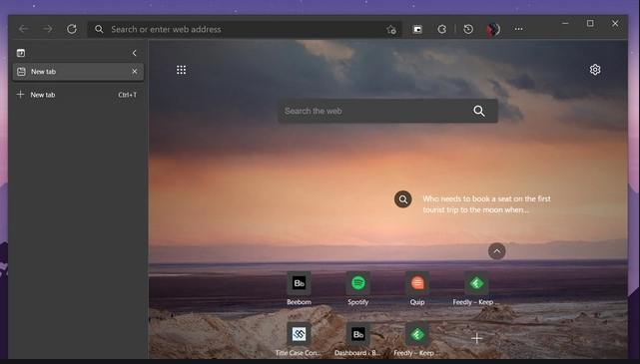Screen dimensions: 640x364
Task: Reload the page with refresh icon
Action: click(x=72, y=29)
